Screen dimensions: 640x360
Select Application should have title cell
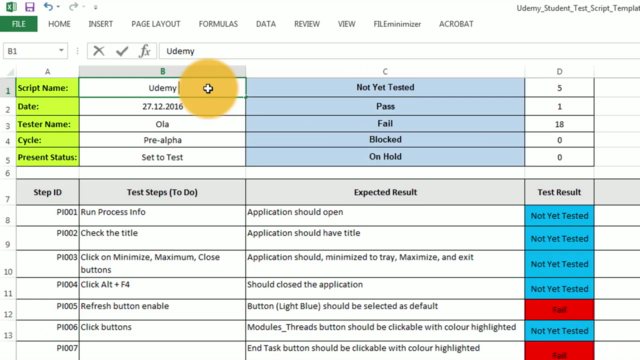coord(385,238)
